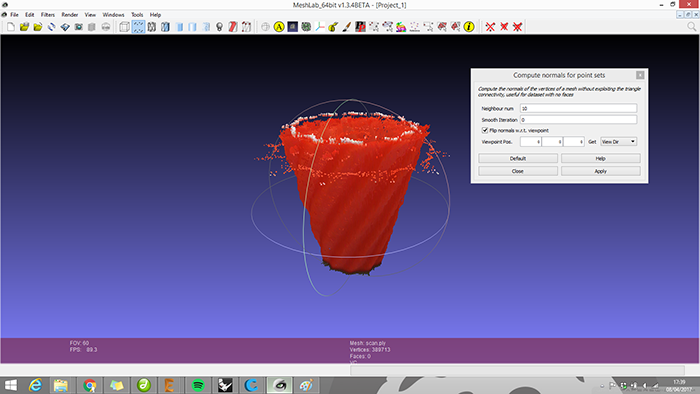The width and height of the screenshot is (700, 394).
Task: Open the Help menu
Action: 155,15
